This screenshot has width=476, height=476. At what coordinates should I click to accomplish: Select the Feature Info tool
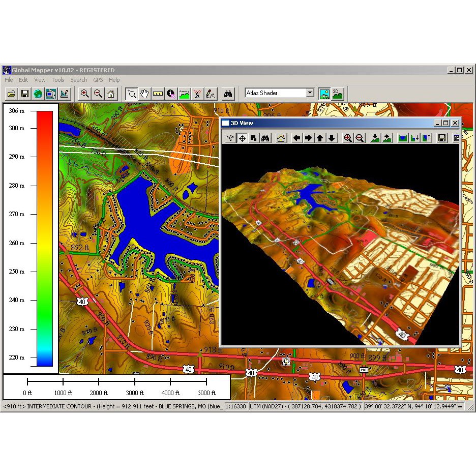pyautogui.click(x=171, y=94)
